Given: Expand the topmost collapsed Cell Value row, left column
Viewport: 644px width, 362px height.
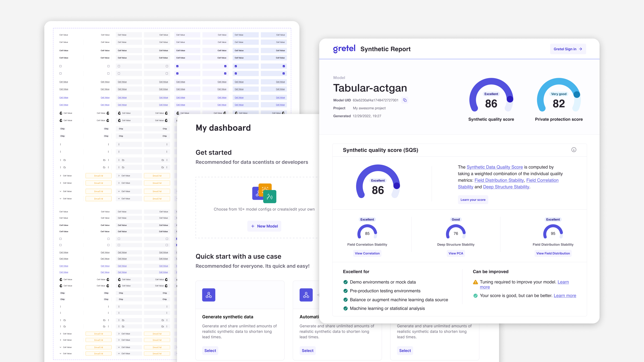Looking at the screenshot, I should [61, 176].
